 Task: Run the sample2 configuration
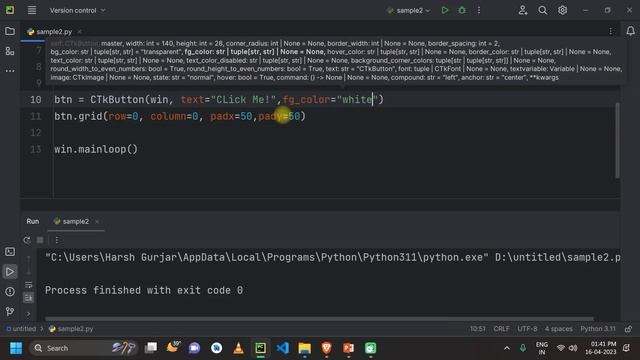(x=444, y=10)
